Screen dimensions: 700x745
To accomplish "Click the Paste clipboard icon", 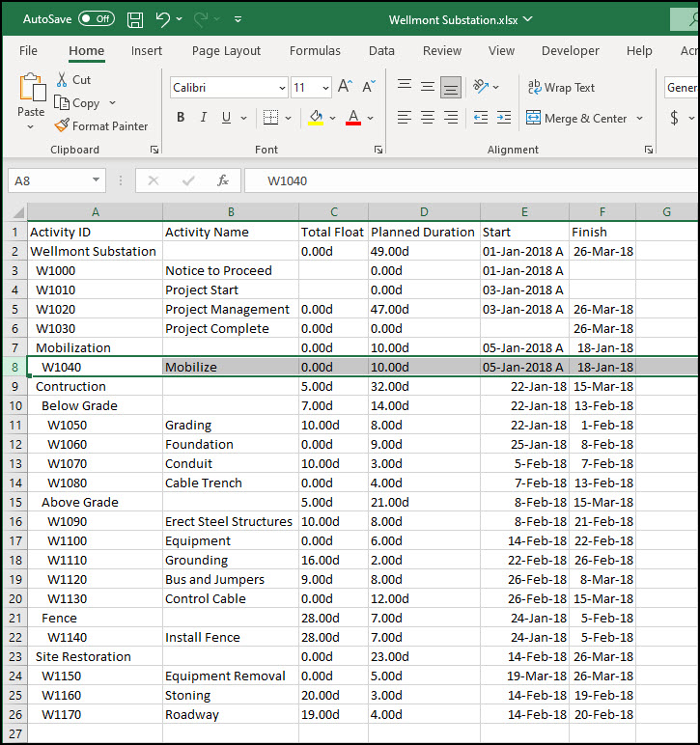I will [x=32, y=88].
